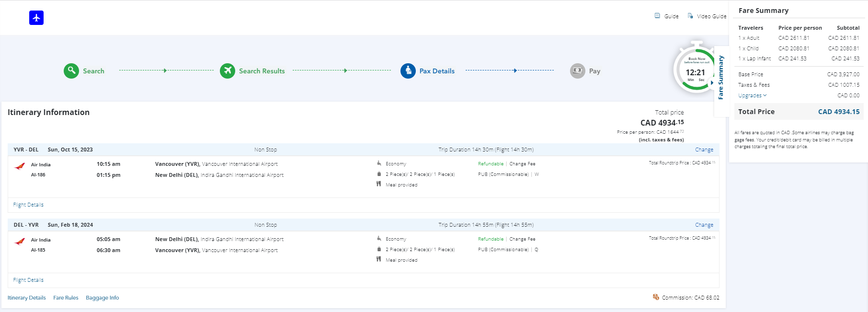
Task: Click the Air India logo for AI-185
Action: 20,242
